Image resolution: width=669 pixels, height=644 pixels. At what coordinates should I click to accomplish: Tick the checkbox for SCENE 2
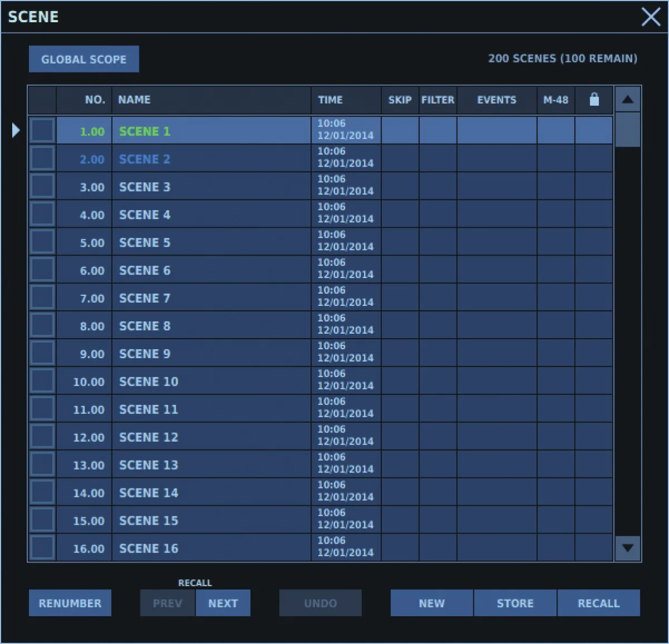click(42, 158)
